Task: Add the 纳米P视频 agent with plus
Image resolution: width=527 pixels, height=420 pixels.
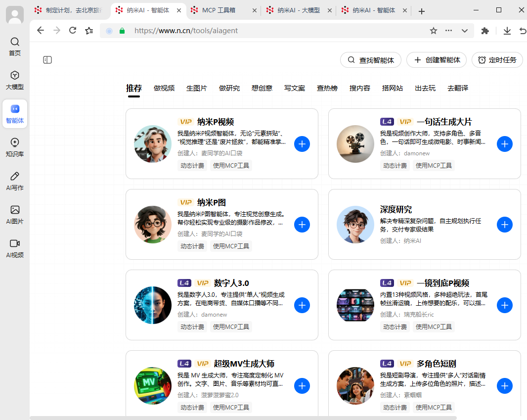Action: pos(302,144)
